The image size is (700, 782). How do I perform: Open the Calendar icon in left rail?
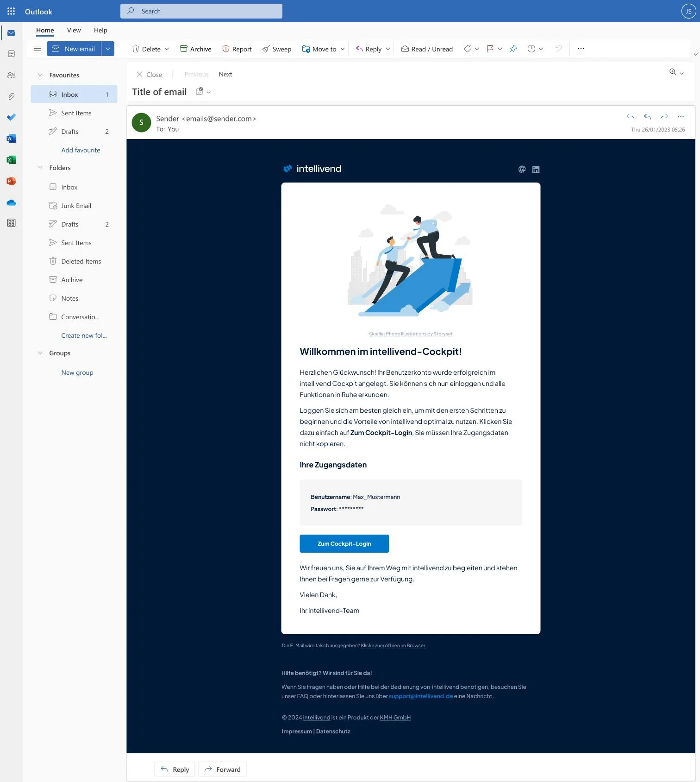(11, 54)
